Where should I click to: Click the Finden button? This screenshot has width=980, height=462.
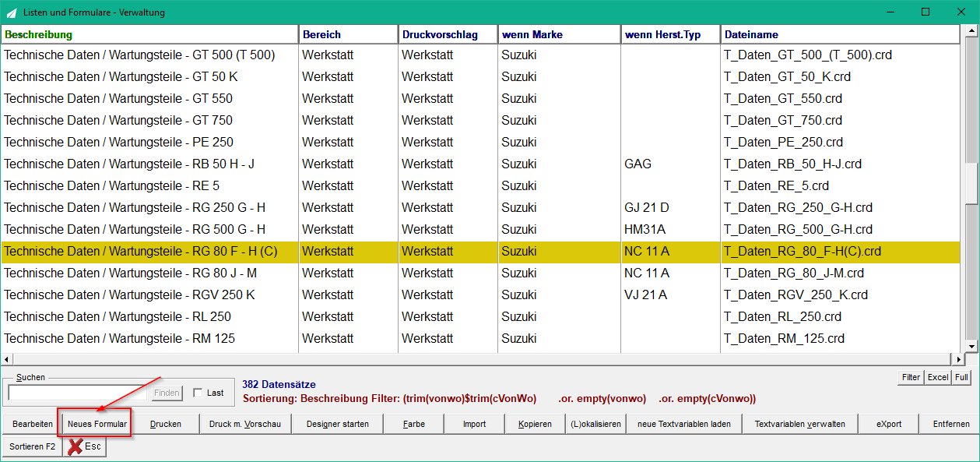pos(167,393)
